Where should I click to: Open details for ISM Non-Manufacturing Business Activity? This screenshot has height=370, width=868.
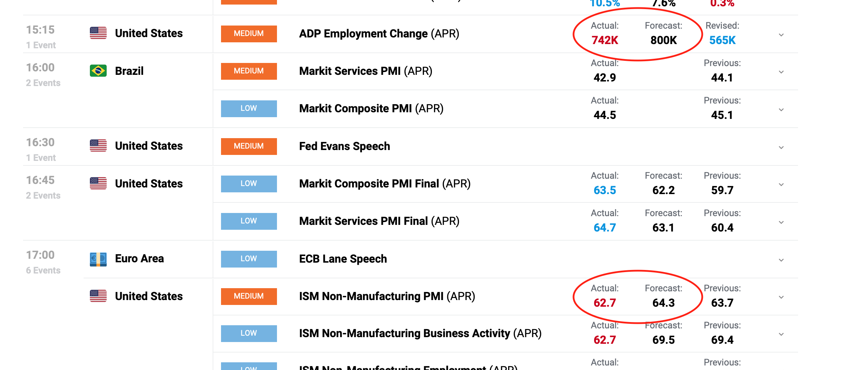(x=781, y=333)
